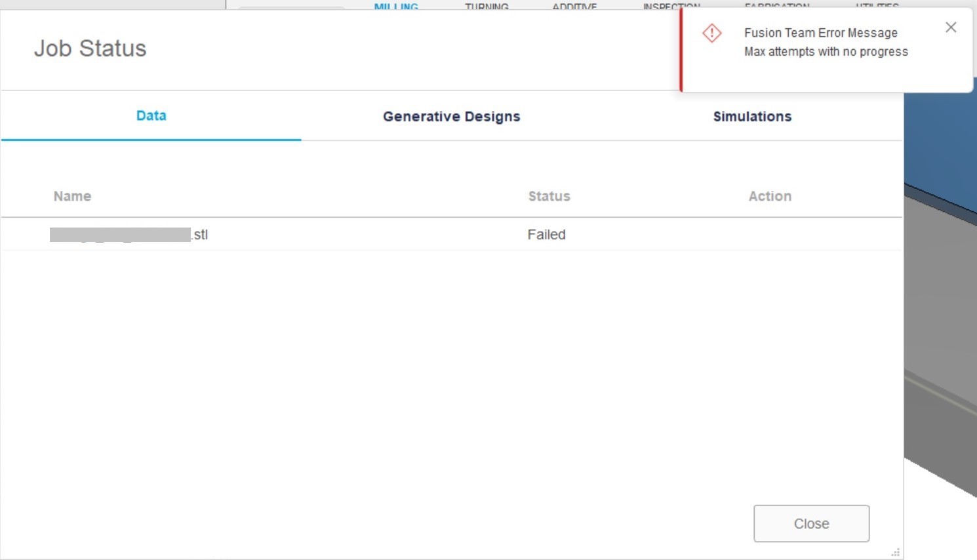Open the TURNING workspace tab
This screenshot has height=560, width=977.
coord(486,7)
